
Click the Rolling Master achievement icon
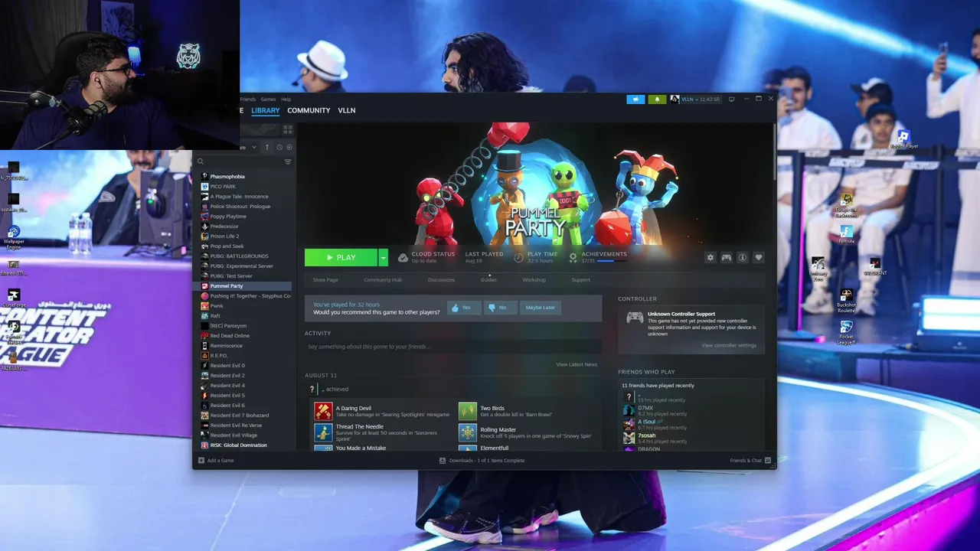(x=468, y=433)
